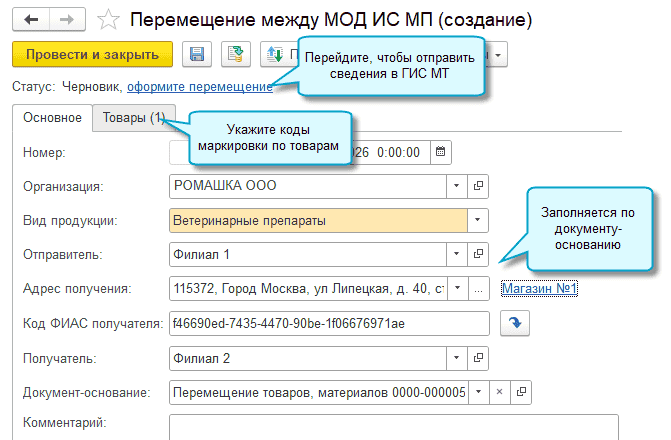
Task: Click the back navigation arrow
Action: coord(31,19)
